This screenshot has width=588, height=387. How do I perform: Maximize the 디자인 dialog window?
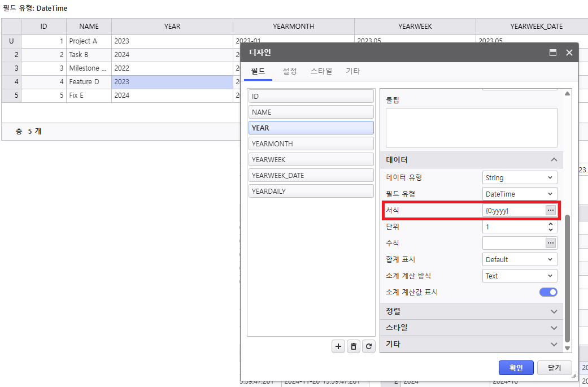pos(553,53)
